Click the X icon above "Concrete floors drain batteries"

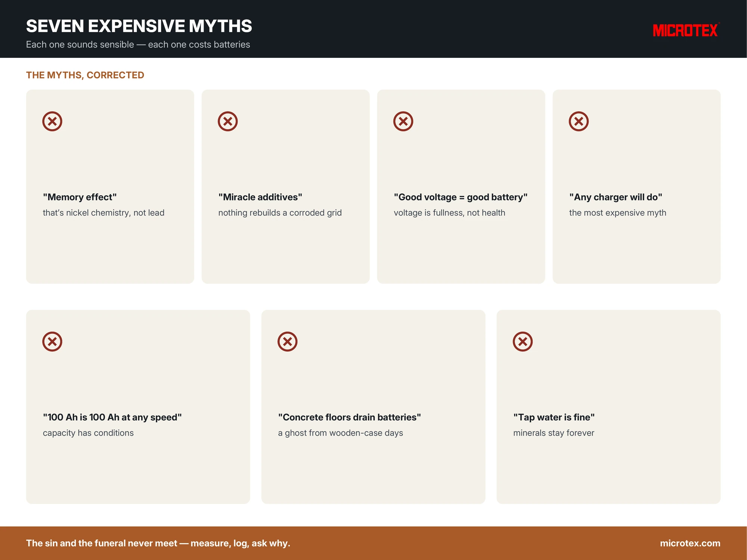point(288,342)
